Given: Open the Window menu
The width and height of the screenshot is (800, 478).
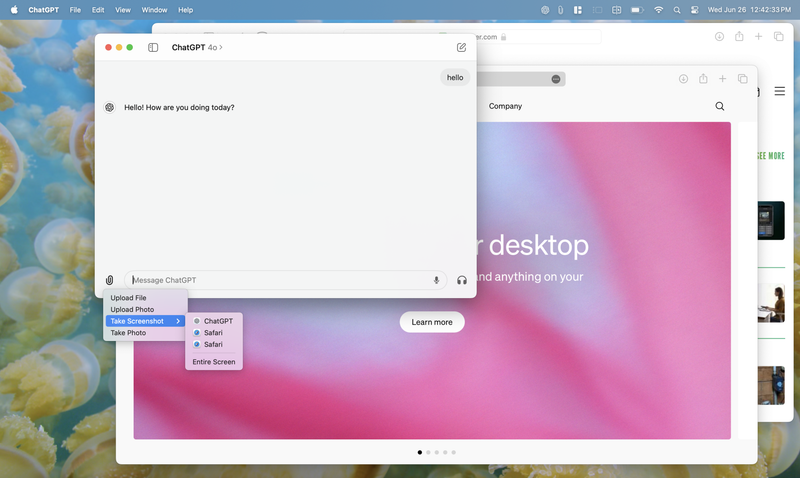Looking at the screenshot, I should click(x=154, y=10).
